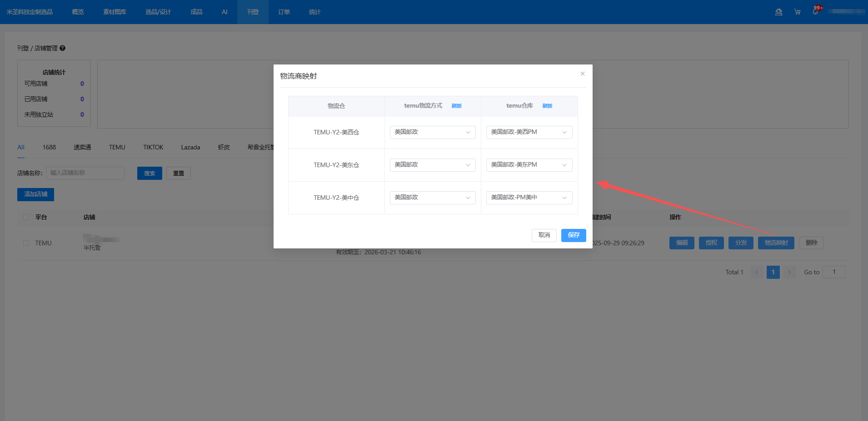
Task: Click the 店铺名称 search input field
Action: point(85,173)
